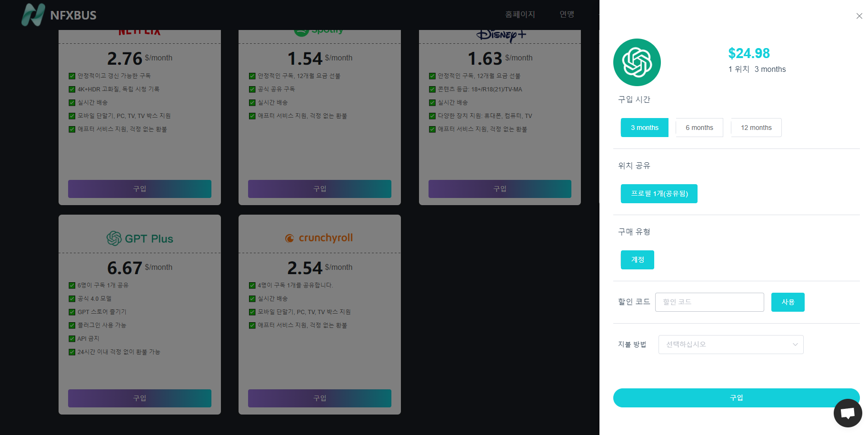Select 6 months duration

(x=699, y=128)
